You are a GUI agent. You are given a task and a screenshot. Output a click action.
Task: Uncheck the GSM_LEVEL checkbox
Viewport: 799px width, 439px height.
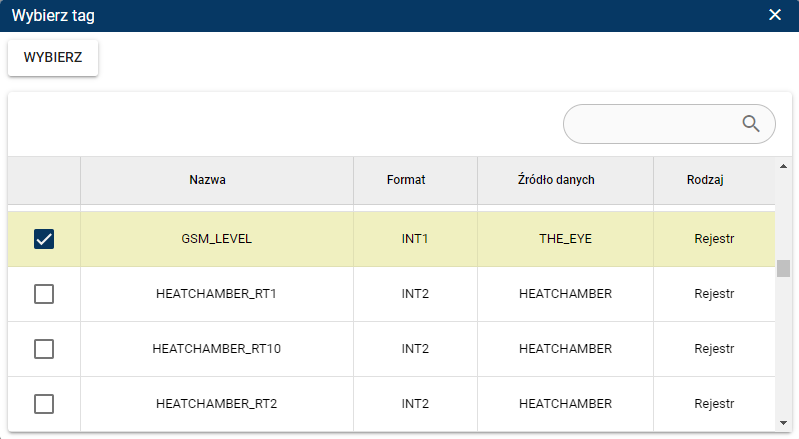click(44, 239)
